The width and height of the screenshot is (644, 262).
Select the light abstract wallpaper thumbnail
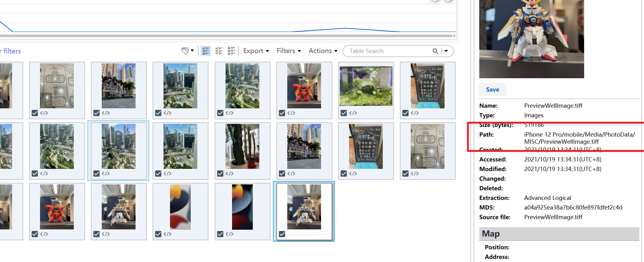click(x=180, y=207)
